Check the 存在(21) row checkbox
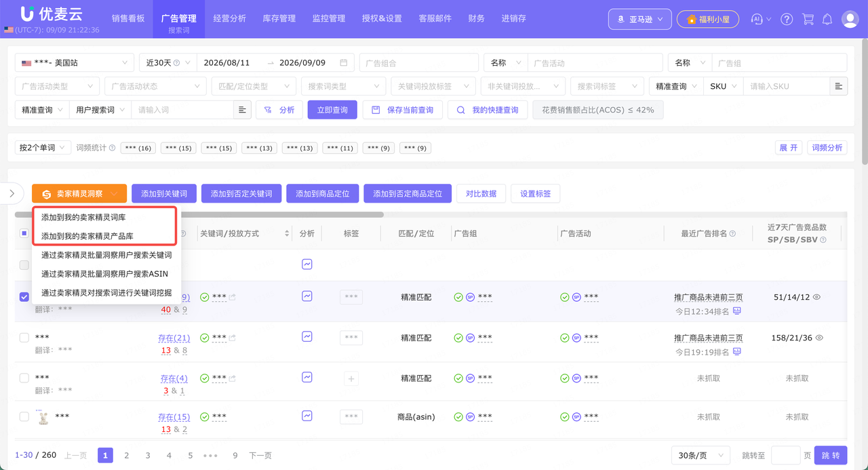 coord(24,337)
